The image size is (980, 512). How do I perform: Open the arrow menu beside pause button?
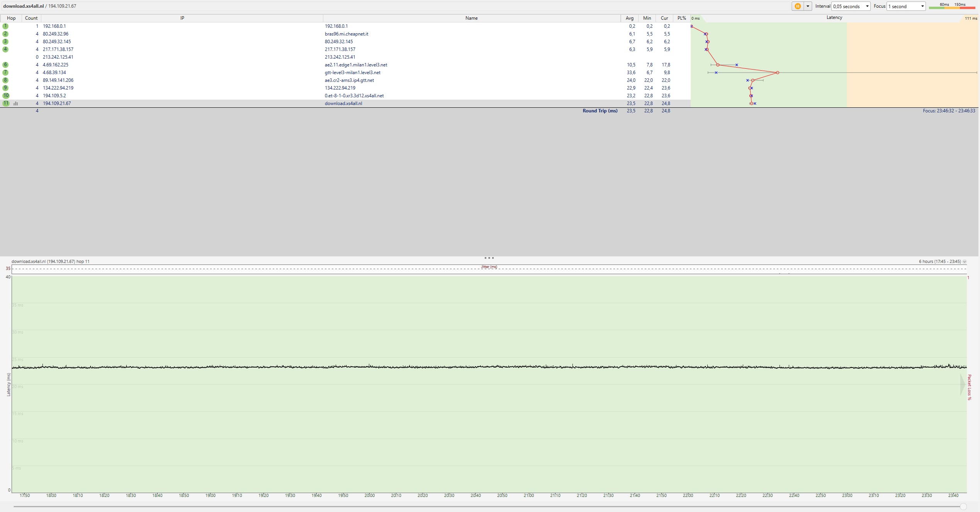[808, 6]
